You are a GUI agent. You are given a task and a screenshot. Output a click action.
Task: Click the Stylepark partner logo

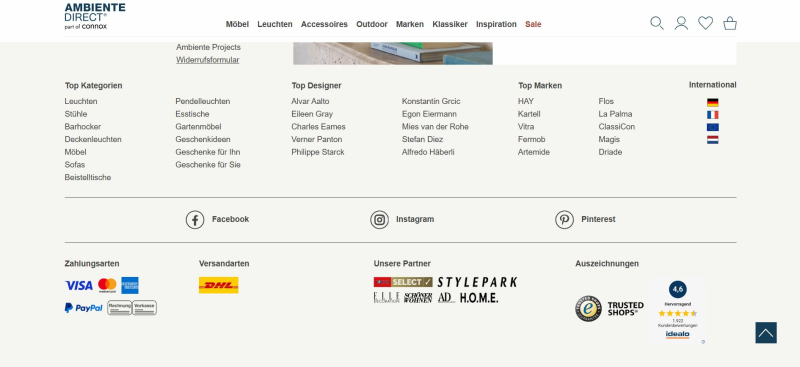click(x=477, y=282)
